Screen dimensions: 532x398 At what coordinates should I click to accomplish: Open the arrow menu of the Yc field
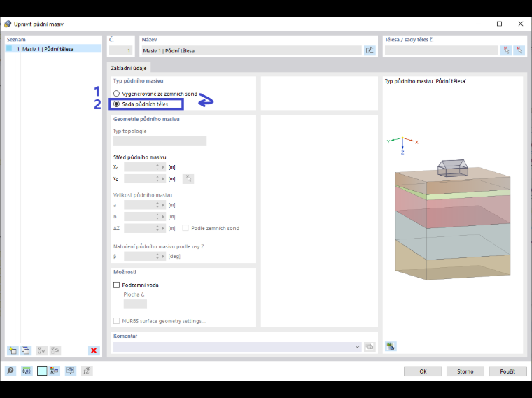[x=163, y=178]
